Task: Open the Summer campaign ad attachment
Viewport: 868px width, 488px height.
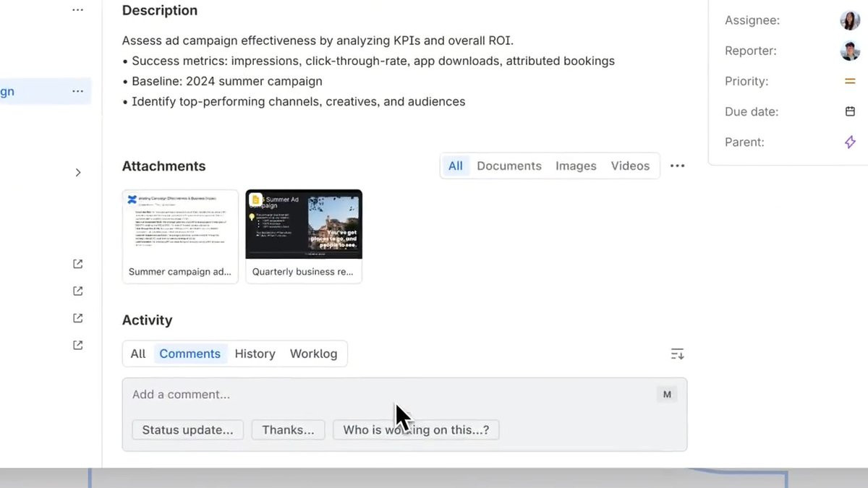Action: tap(180, 236)
